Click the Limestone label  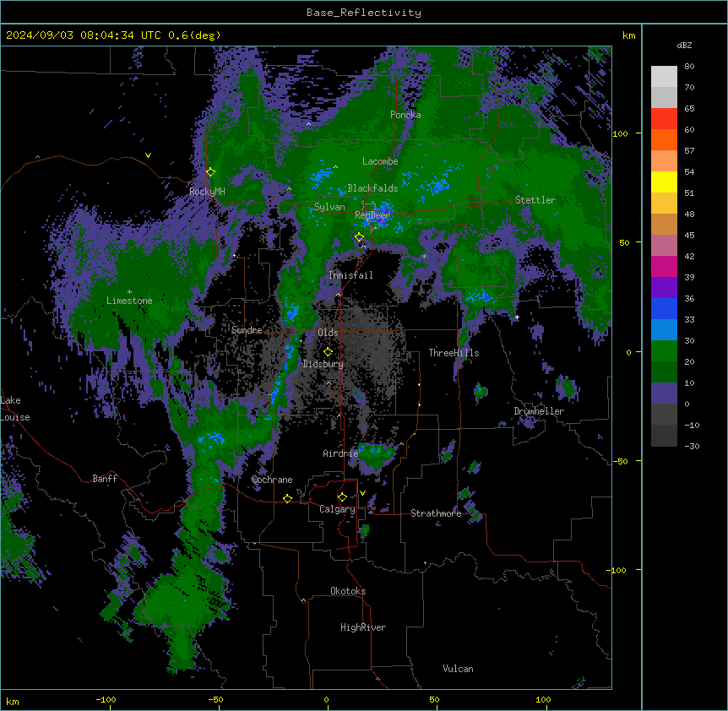point(129,301)
